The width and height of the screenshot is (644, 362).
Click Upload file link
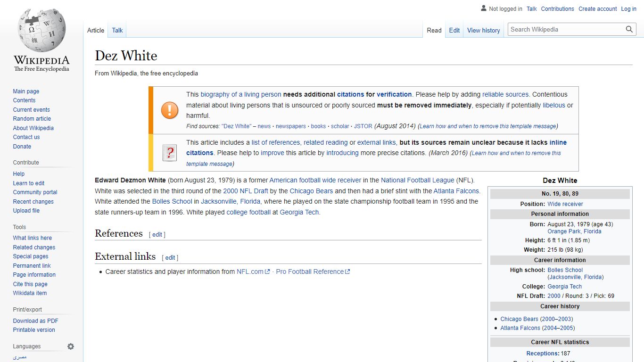coord(26,211)
